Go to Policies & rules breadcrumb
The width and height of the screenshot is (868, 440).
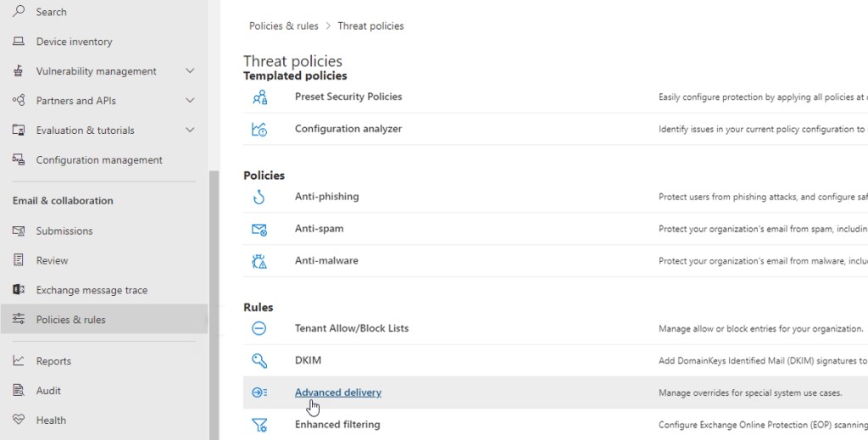point(283,26)
